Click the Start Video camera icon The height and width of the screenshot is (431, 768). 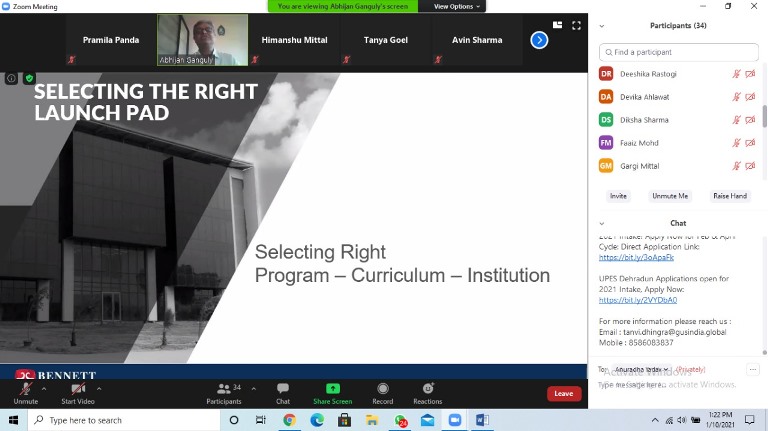click(78, 388)
